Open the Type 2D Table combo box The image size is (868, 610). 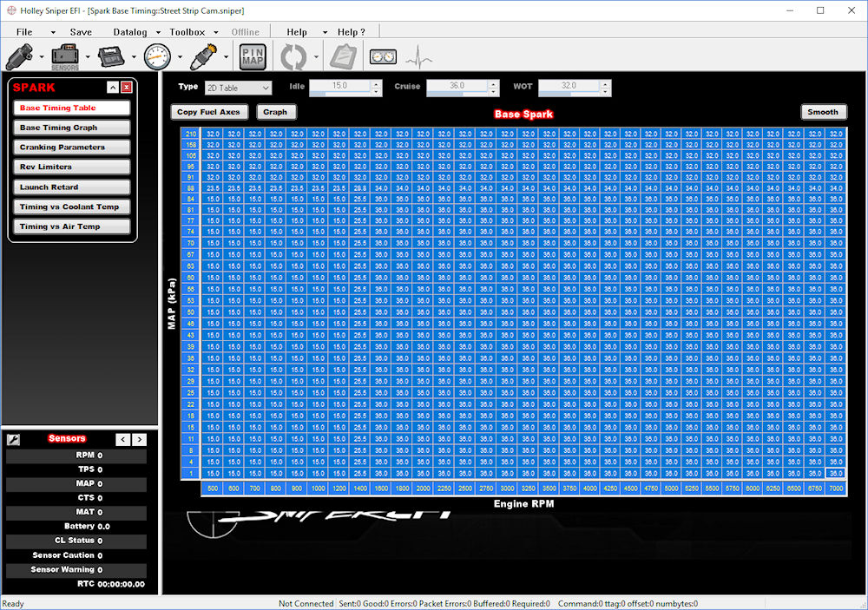point(239,88)
